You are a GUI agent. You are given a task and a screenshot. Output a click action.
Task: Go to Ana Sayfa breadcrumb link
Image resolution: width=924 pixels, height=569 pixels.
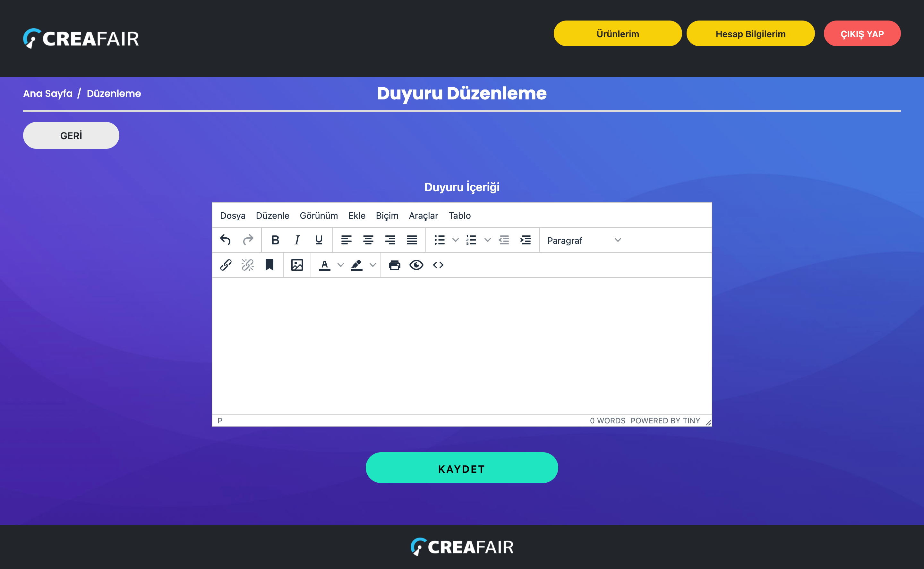click(48, 93)
